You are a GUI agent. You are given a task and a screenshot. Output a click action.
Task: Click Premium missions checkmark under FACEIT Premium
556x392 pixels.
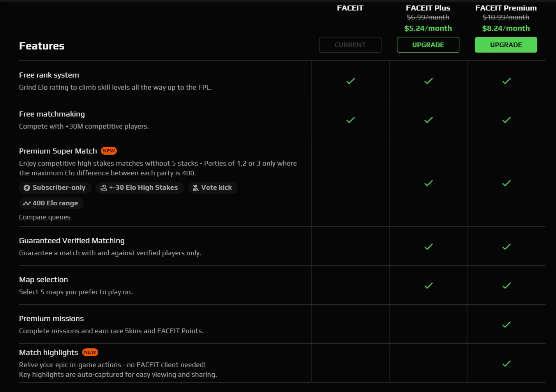pos(507,325)
